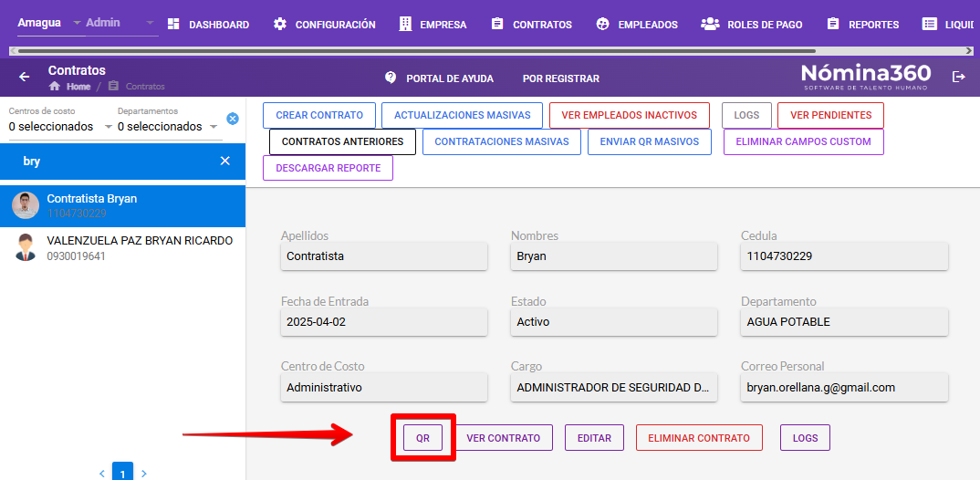
Task: Click the Reportes clipboard icon
Action: (832, 24)
